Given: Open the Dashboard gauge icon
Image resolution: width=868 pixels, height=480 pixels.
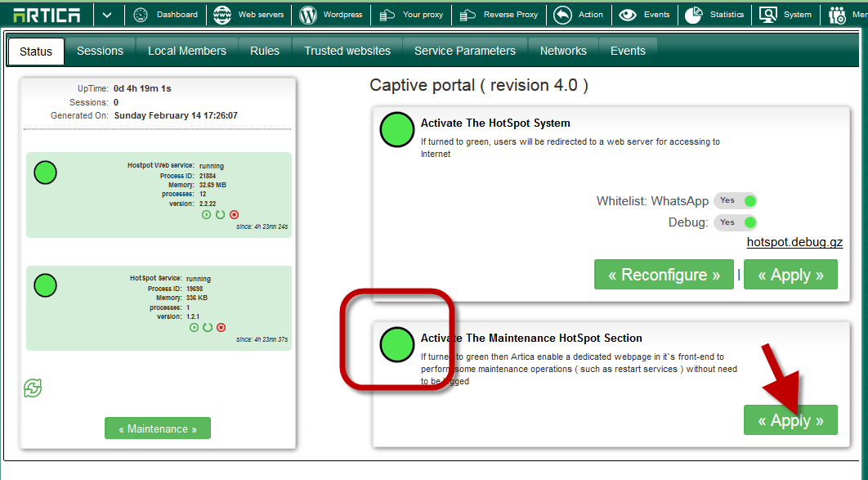Looking at the screenshot, I should click(141, 15).
